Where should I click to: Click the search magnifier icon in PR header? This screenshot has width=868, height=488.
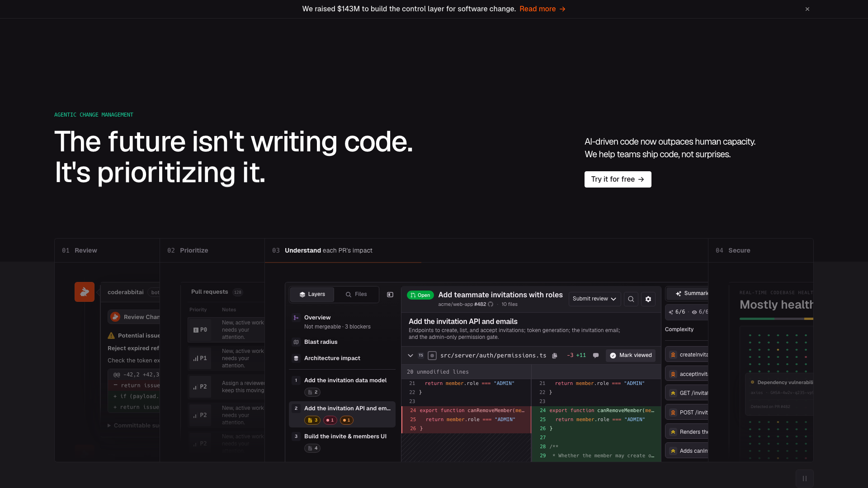(x=631, y=299)
